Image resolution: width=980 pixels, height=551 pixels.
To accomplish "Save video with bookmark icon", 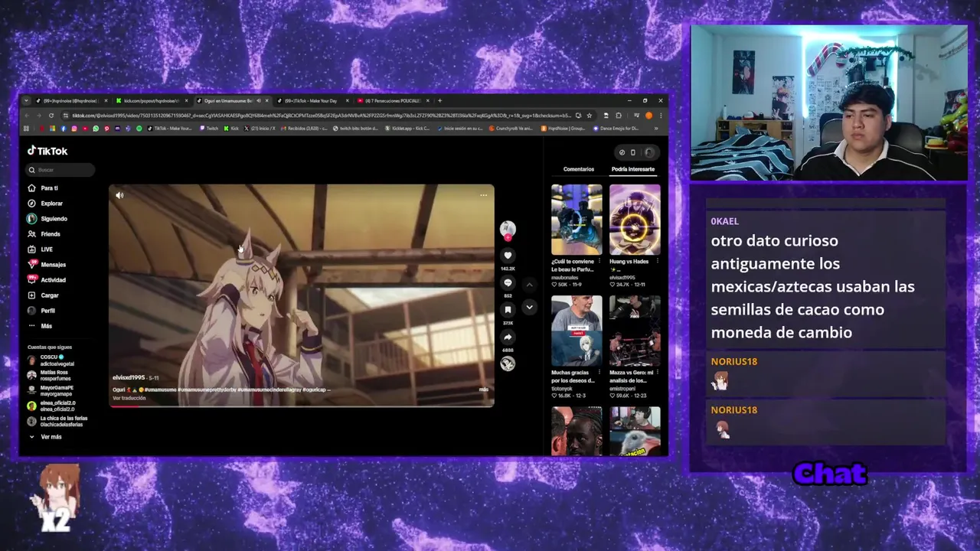I will click(x=508, y=310).
